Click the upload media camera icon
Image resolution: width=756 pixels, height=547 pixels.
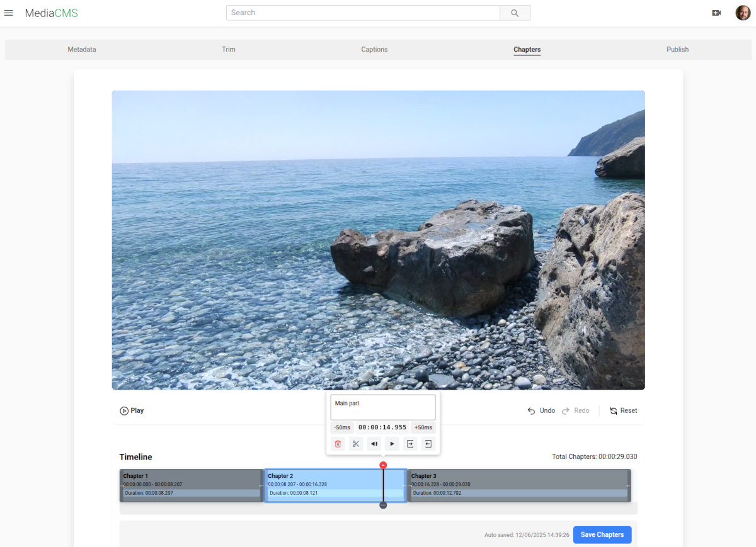[716, 13]
